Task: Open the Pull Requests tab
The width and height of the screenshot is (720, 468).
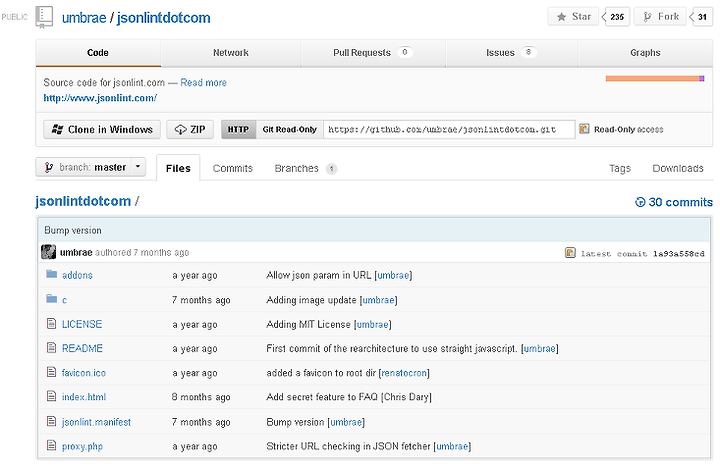Action: (x=372, y=53)
